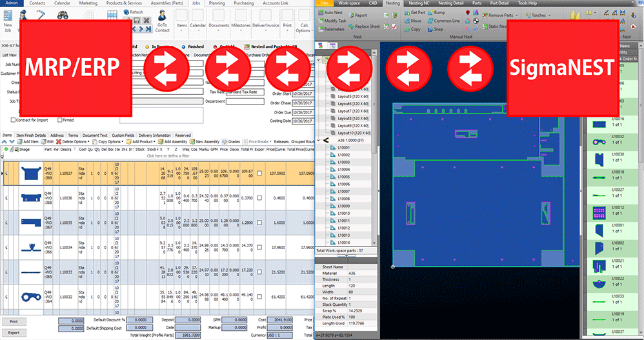Toggle Contract for Import checkbox

pyautogui.click(x=13, y=120)
